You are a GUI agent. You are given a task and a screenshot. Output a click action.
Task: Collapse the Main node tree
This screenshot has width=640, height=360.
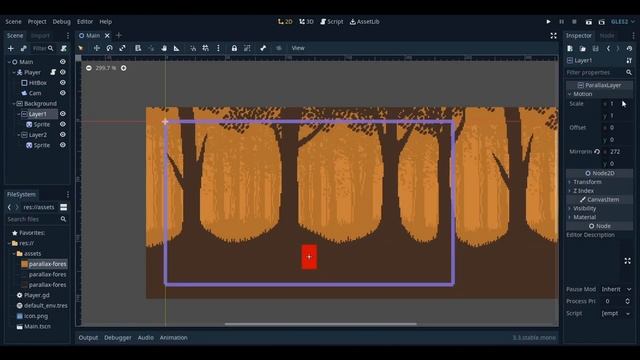tap(9, 62)
